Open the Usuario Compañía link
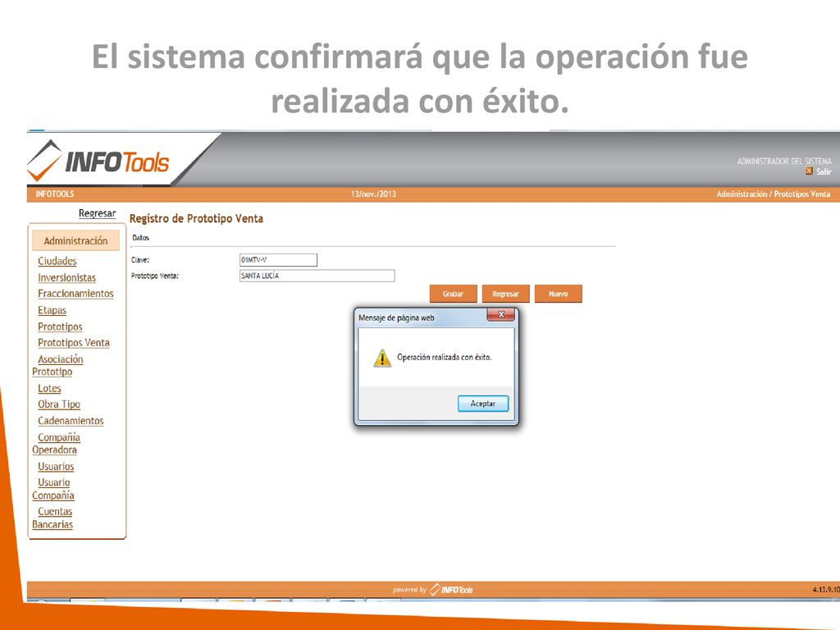This screenshot has width=840, height=630. point(53,489)
